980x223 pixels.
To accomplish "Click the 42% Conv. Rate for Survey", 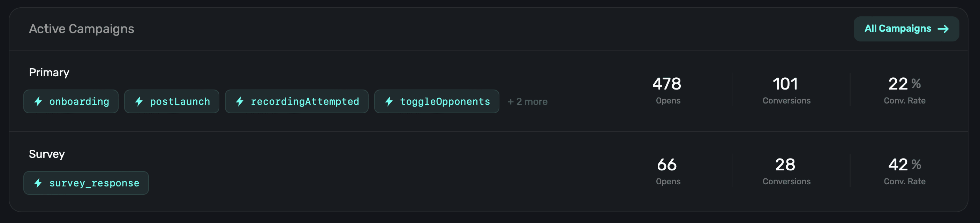I will pyautogui.click(x=904, y=171).
